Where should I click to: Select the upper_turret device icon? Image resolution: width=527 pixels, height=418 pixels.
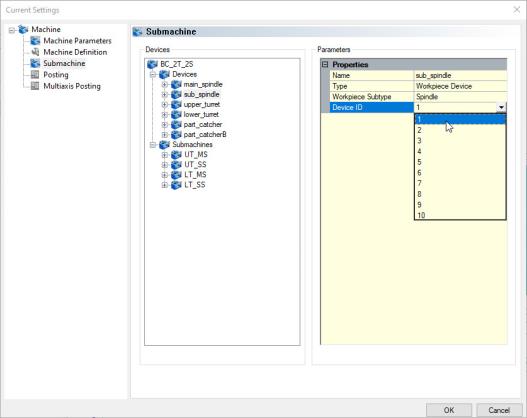[x=176, y=104]
